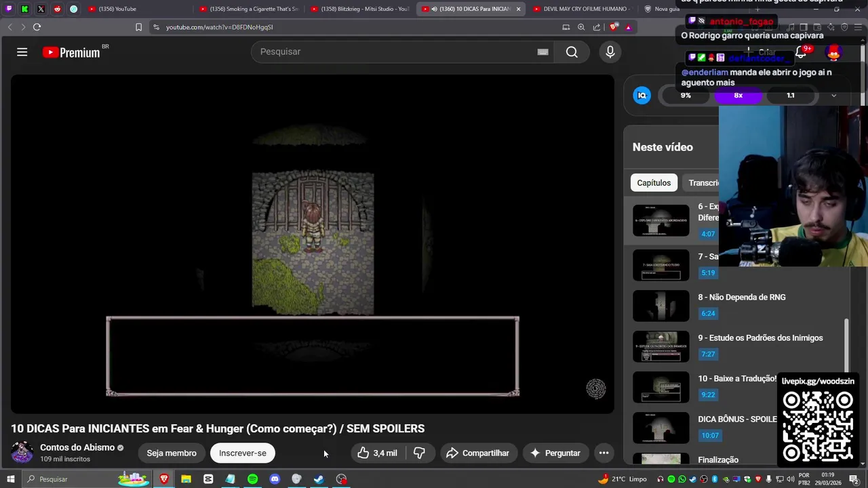Click the browser forward arrow
This screenshot has width=868, height=488.
22,27
